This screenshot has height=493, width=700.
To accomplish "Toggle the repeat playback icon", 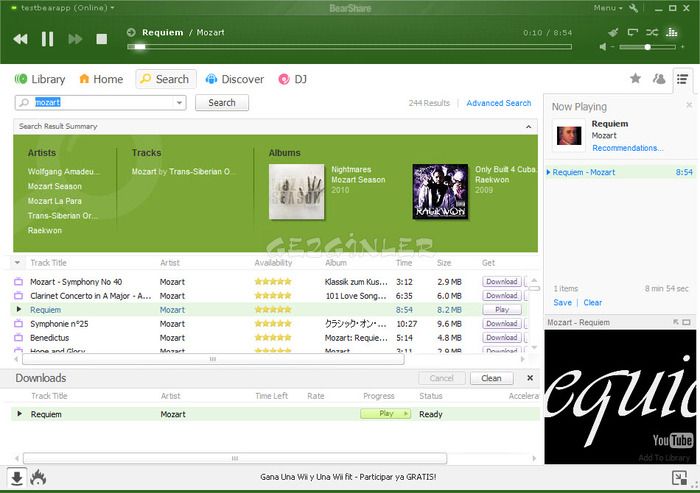I will pos(633,32).
